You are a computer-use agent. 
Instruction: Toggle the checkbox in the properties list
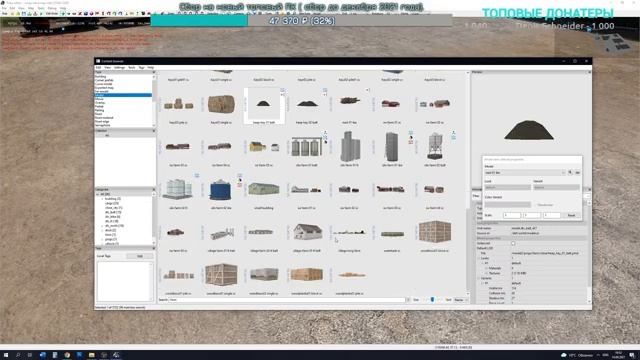(513, 243)
